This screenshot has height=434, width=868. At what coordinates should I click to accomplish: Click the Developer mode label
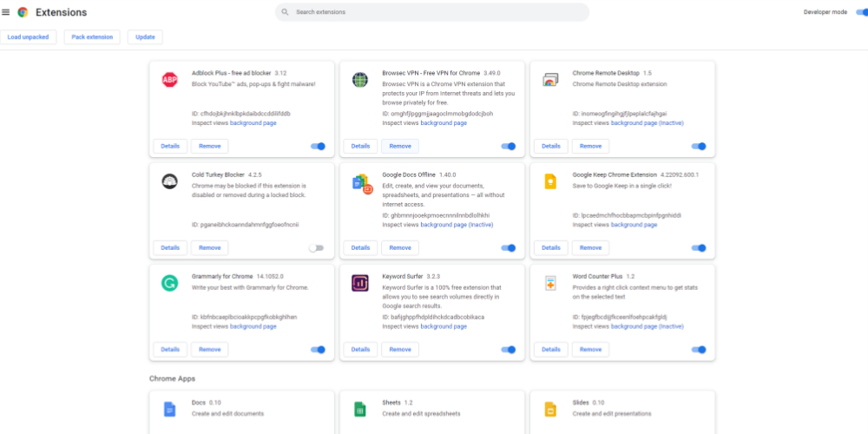tap(825, 12)
